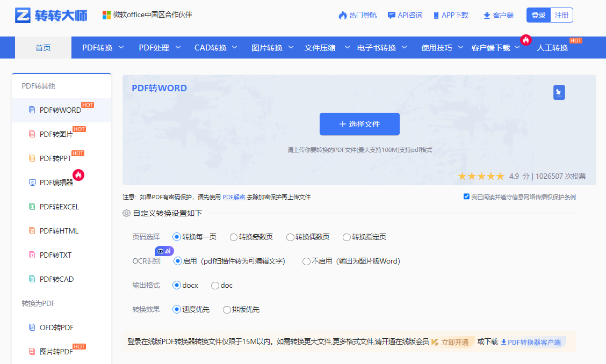The image size is (606, 364).
Task: Click the 选择文件 upload button
Action: coord(359,123)
